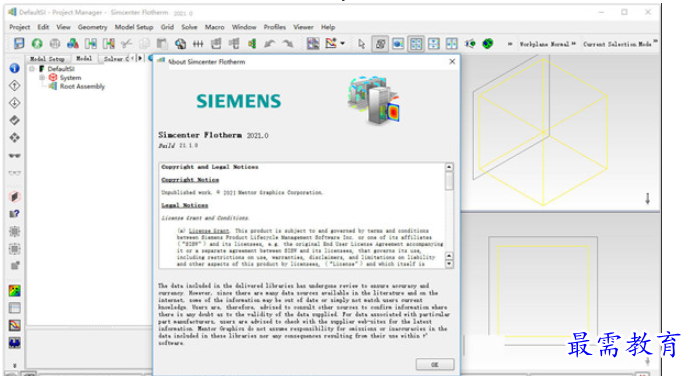689x376 pixels.
Task: Click the yellow 3D cube in viewport
Action: coord(544,132)
